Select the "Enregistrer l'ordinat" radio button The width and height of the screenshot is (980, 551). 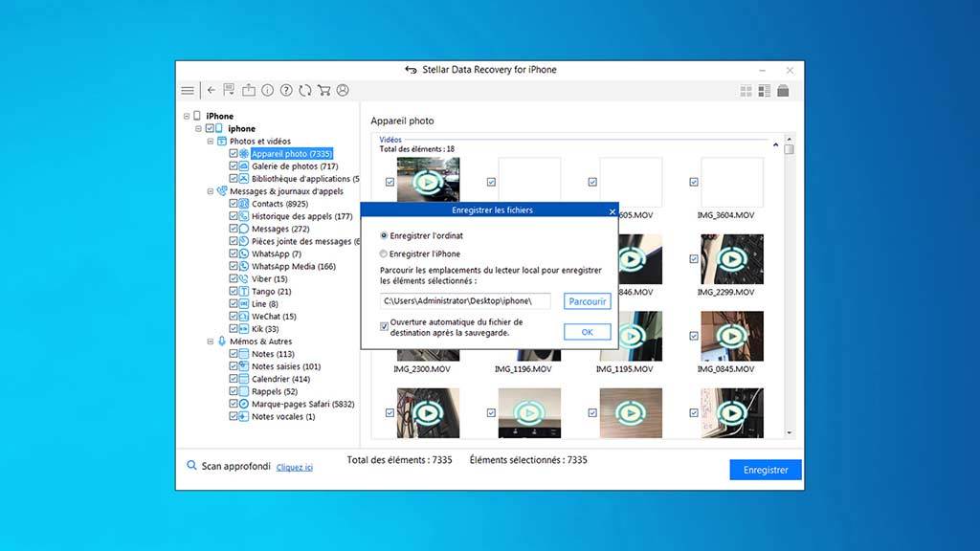tap(385, 235)
